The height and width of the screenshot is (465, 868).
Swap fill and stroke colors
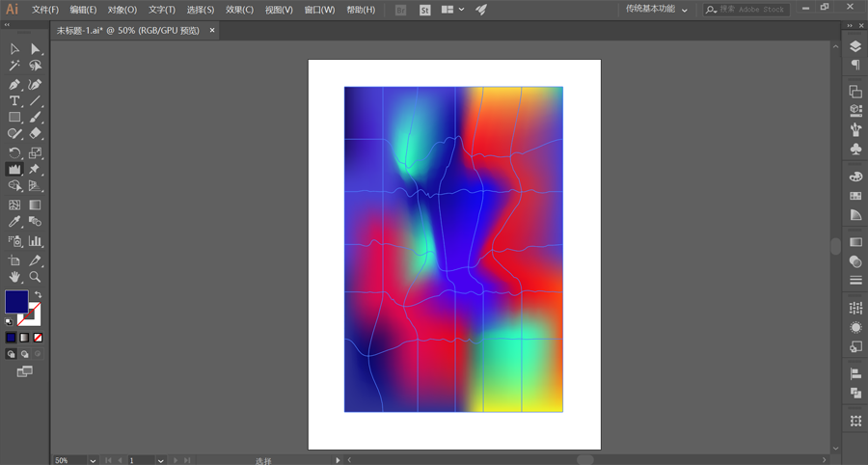(39, 295)
